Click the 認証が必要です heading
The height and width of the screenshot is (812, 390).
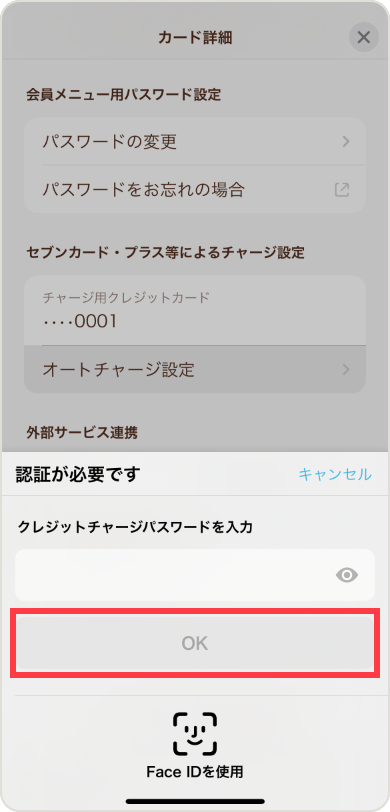point(78,474)
